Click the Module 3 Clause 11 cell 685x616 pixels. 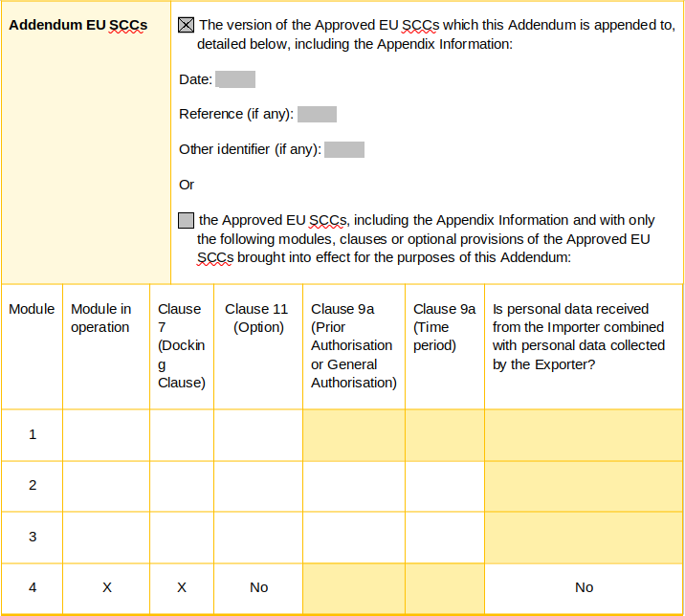[x=258, y=538]
